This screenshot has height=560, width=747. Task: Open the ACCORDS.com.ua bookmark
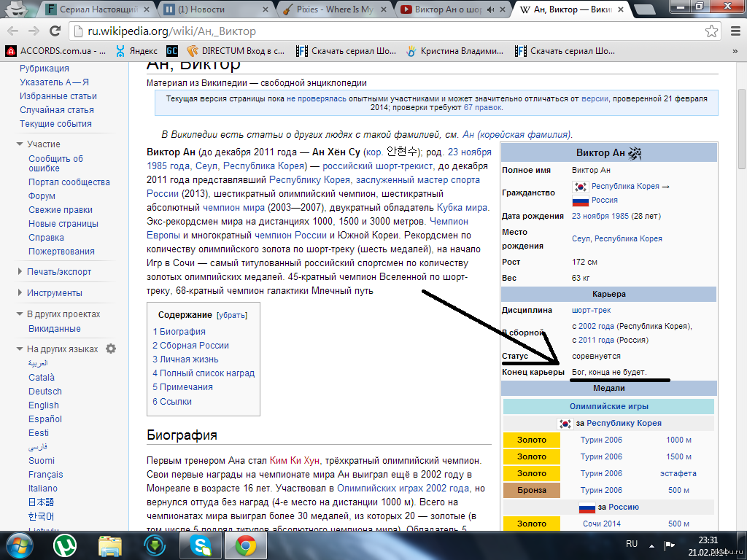point(55,51)
